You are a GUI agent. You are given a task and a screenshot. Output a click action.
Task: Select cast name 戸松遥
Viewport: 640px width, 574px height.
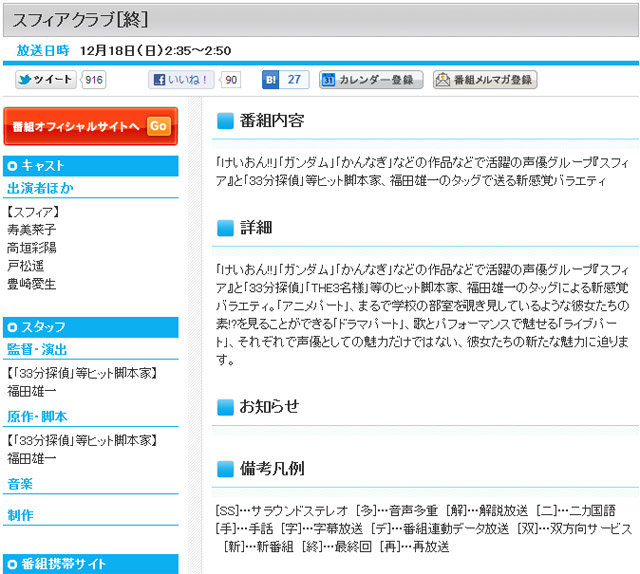pyautogui.click(x=25, y=266)
